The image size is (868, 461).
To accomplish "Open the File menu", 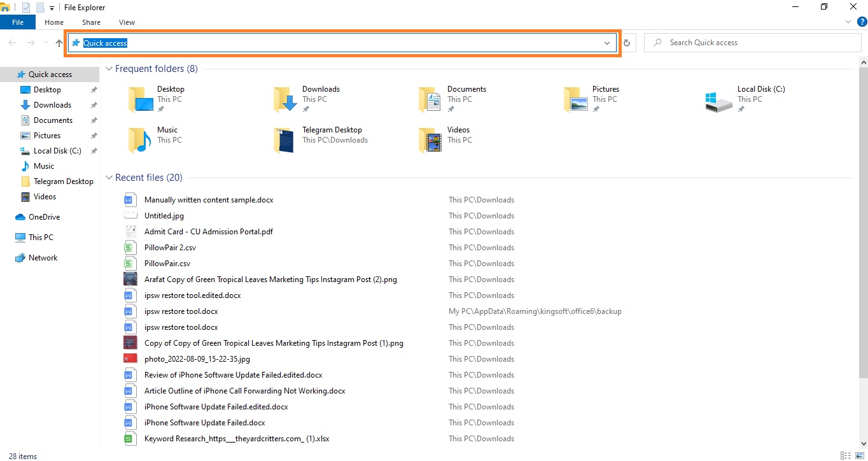I will click(x=17, y=21).
